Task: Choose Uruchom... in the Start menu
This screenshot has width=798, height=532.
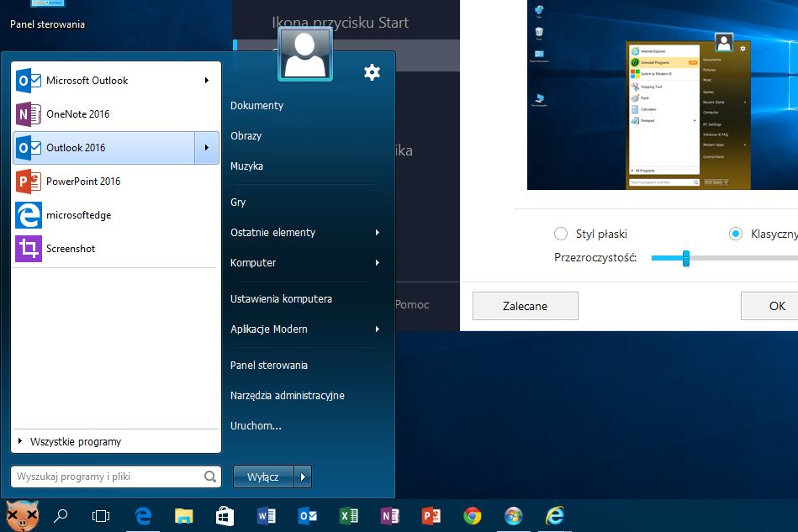Action: click(256, 426)
